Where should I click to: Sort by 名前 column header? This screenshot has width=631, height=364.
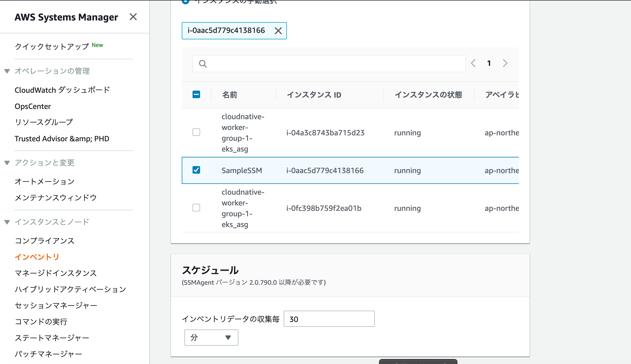click(229, 95)
